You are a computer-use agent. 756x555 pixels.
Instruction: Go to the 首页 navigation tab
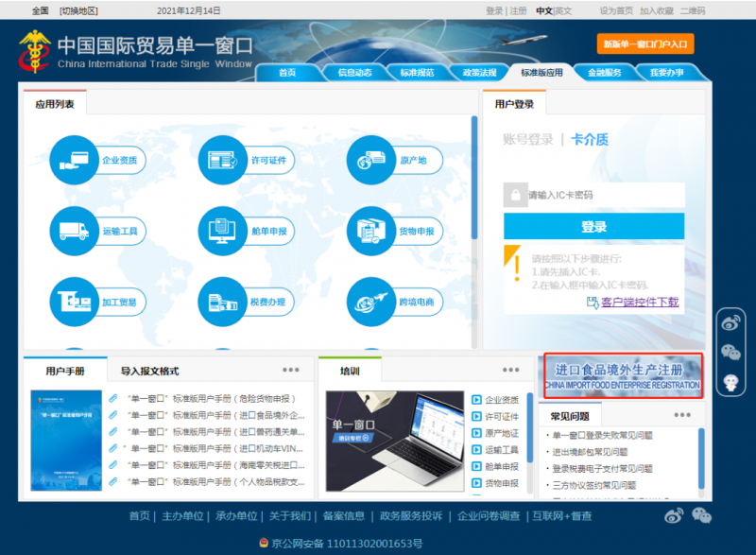287,73
